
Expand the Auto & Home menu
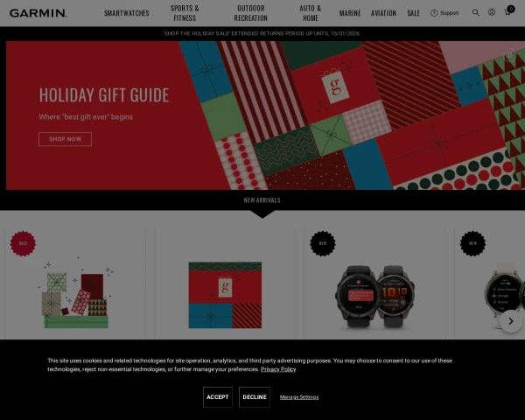311,13
